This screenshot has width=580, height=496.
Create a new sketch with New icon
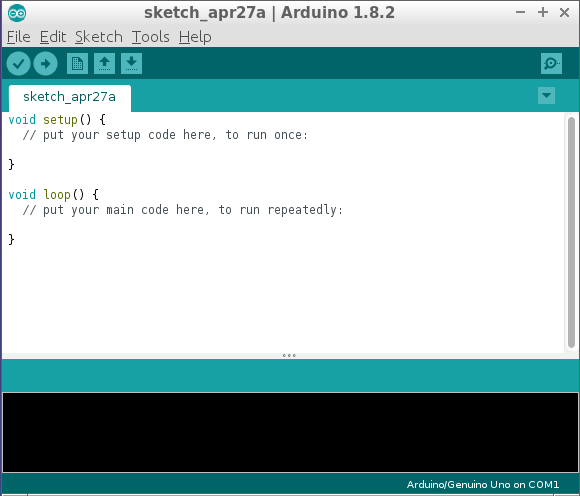coord(77,64)
